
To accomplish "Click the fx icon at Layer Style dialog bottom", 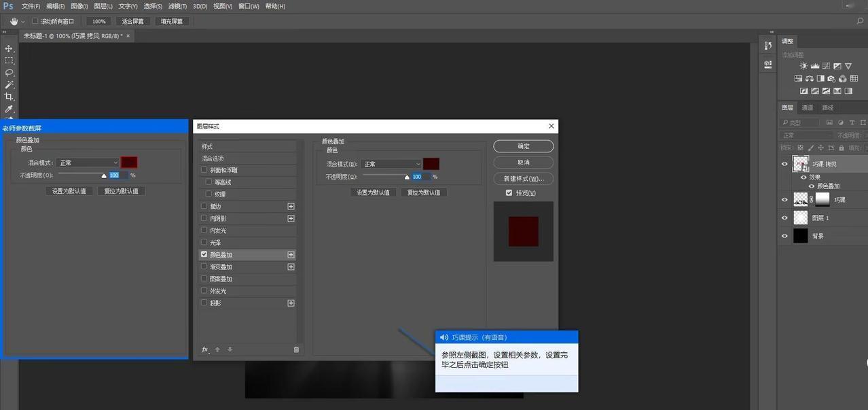I will tap(205, 349).
